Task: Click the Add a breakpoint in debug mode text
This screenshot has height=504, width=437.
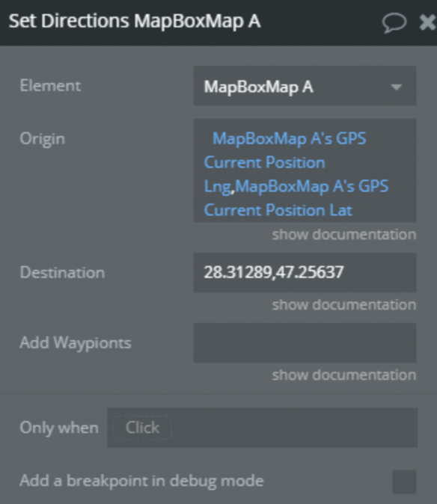Action: 142,481
